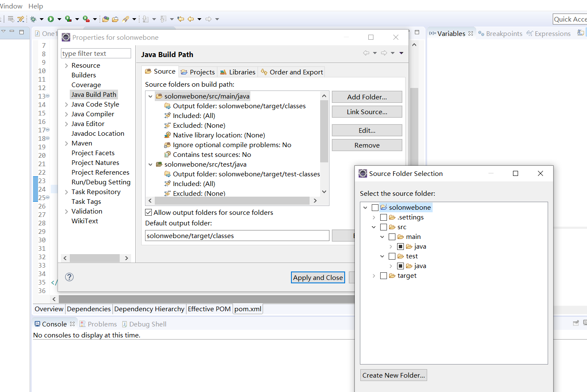Screen dimensions: 587x392
Task: Close the Variables view tab X
Action: click(471, 33)
